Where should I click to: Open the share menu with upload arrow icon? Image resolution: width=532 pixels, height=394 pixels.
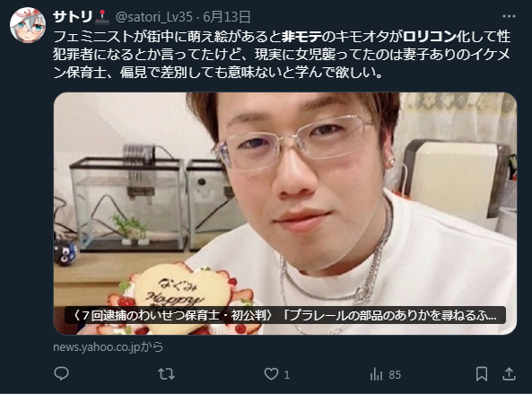coord(509,374)
